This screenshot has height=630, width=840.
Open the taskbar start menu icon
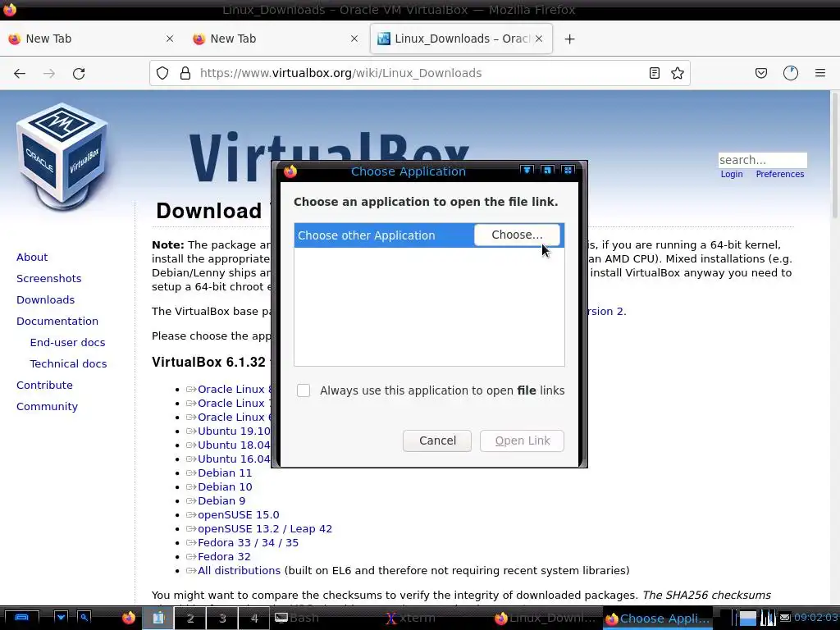coord(21,618)
